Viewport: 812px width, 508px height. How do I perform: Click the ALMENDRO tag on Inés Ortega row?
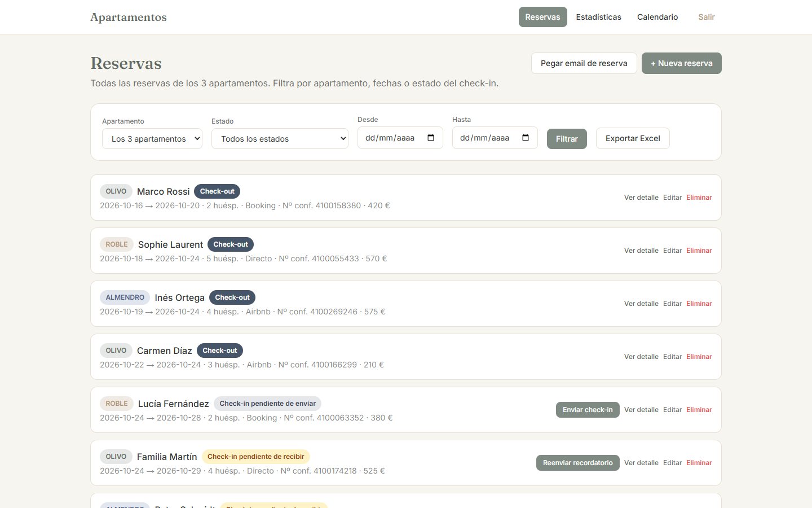pos(125,297)
